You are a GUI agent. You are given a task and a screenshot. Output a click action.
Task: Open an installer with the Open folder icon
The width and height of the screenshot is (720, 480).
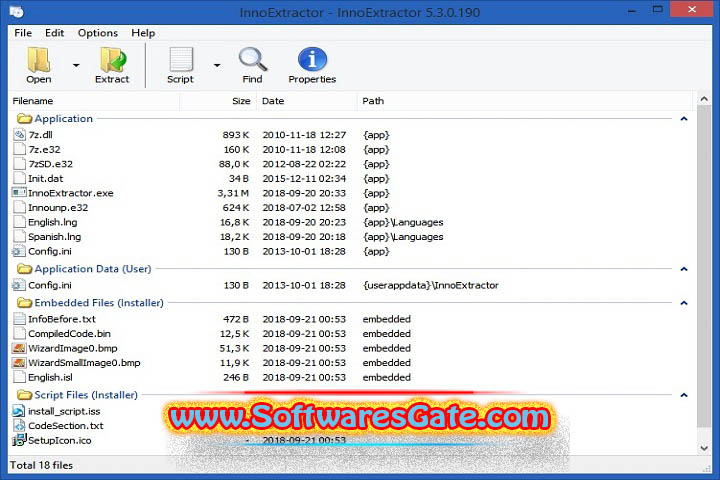click(x=39, y=60)
